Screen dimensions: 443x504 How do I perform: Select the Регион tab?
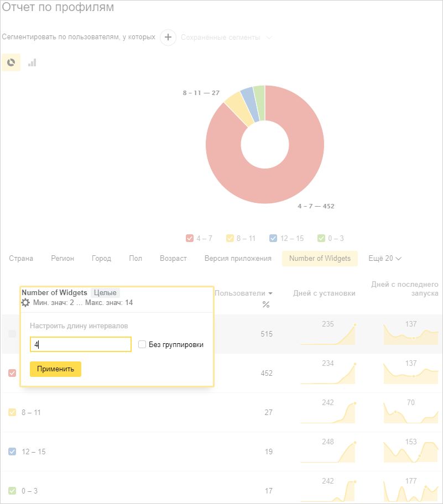[62, 259]
